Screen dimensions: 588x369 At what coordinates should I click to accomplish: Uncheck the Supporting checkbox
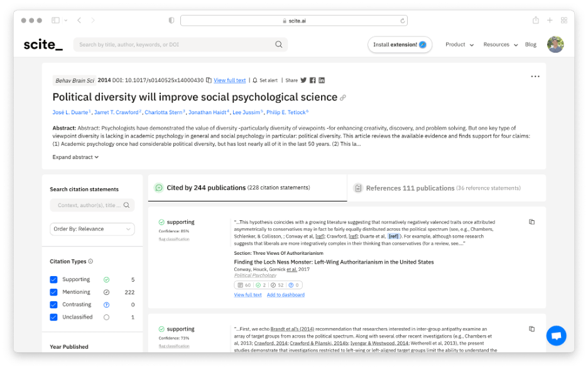coord(53,280)
